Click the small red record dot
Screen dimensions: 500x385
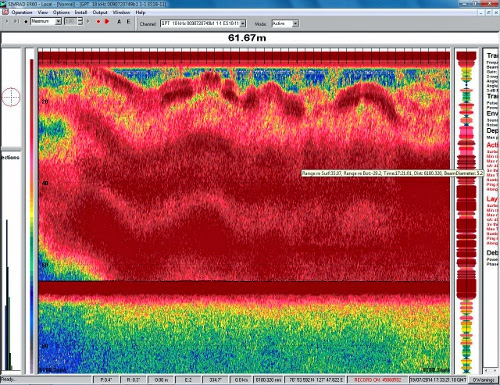98,22
